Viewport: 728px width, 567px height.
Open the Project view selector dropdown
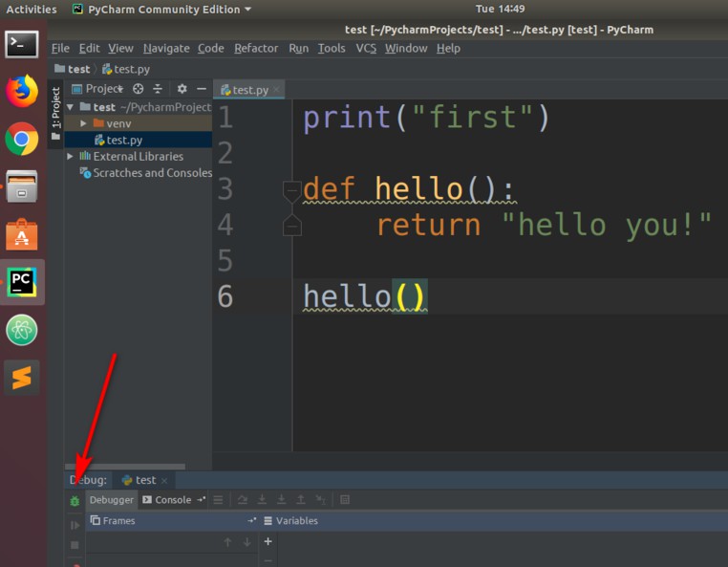click(97, 88)
